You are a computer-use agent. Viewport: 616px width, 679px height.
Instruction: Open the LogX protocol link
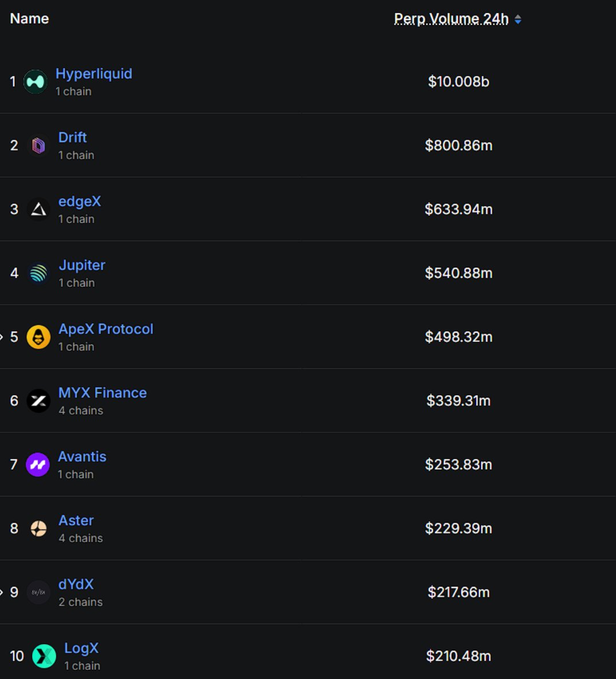81,648
